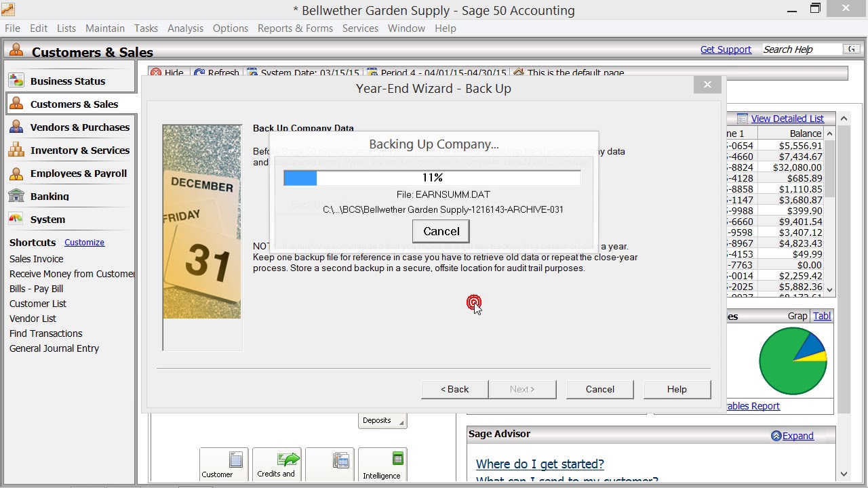Viewport: 868px width, 488px height.
Task: Open the Get Support link
Action: [x=726, y=49]
